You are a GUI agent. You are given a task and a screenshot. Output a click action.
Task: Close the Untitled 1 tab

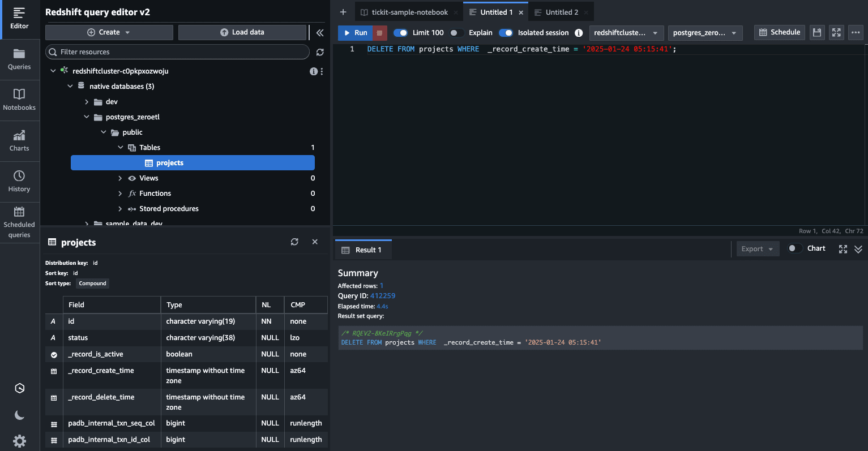521,12
